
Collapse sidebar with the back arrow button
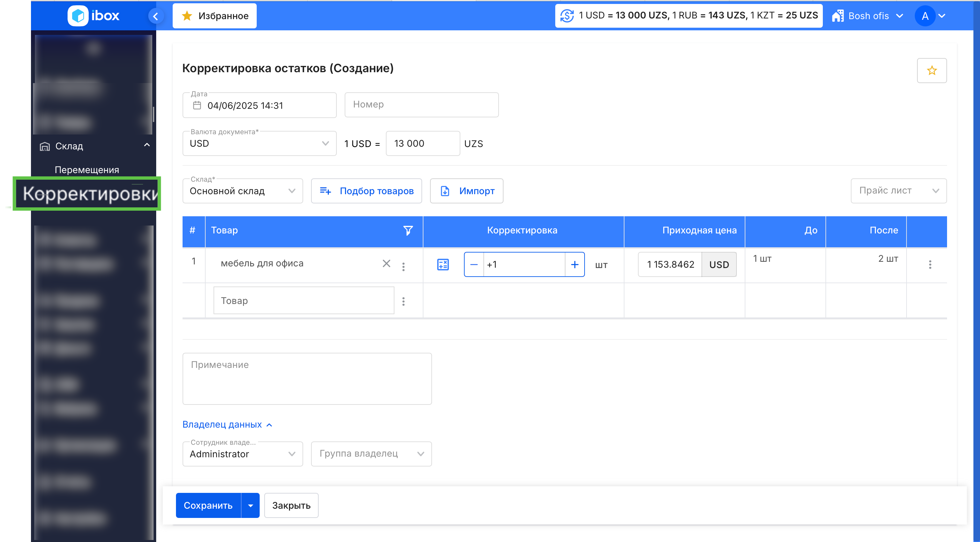coord(155,16)
